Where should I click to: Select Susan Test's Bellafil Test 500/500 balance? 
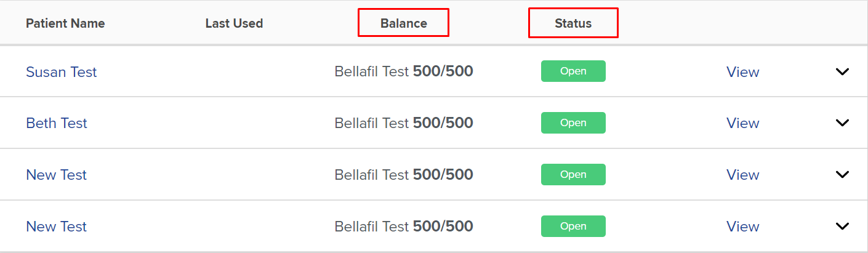(404, 71)
